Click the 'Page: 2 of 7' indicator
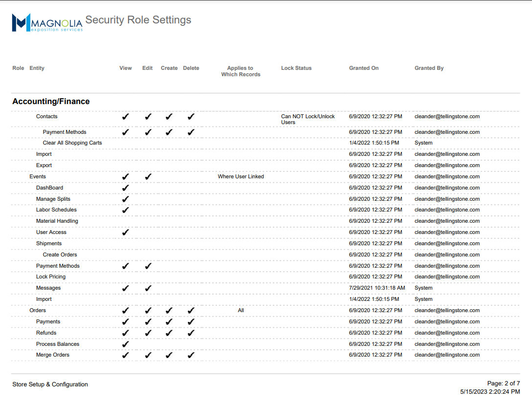The width and height of the screenshot is (532, 403). click(503, 383)
